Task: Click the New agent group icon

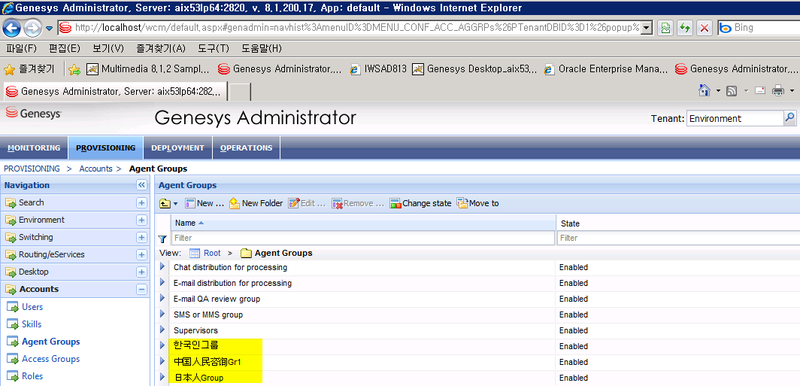Action: coord(190,203)
